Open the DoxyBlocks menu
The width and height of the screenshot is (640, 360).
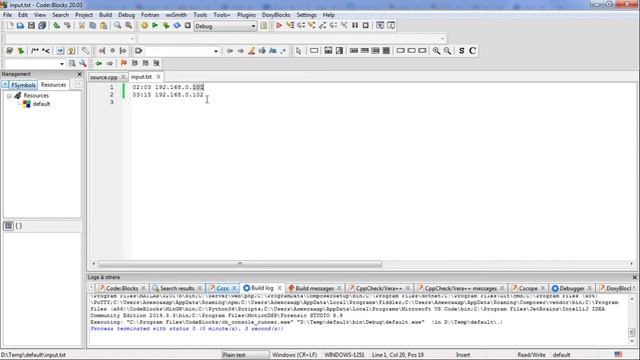pos(276,15)
